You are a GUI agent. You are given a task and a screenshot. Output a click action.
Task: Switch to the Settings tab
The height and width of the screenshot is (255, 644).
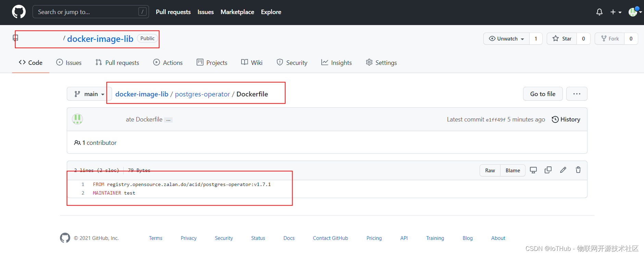point(381,62)
